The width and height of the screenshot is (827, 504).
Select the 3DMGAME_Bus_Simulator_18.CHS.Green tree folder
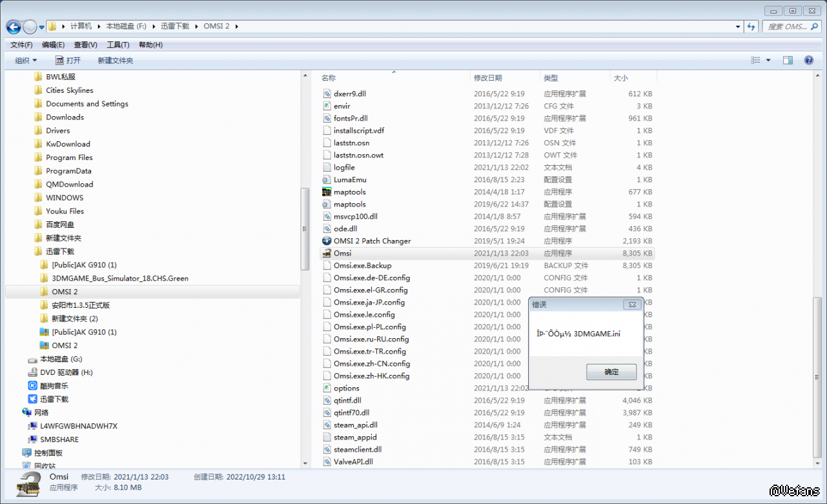pyautogui.click(x=120, y=278)
